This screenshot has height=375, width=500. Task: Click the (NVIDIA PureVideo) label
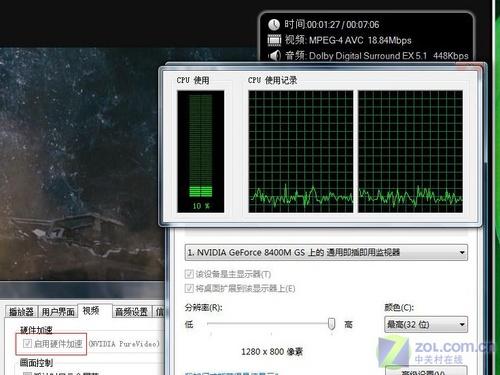tap(124, 344)
